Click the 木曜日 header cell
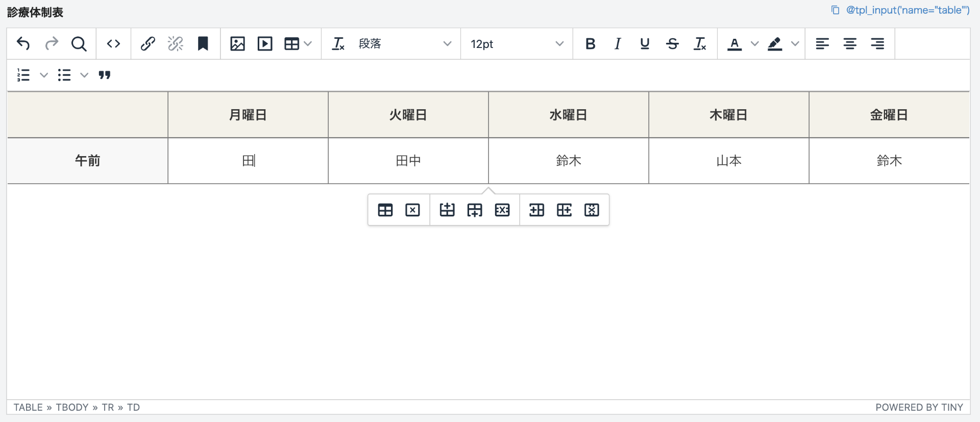The height and width of the screenshot is (422, 980). coord(729,115)
